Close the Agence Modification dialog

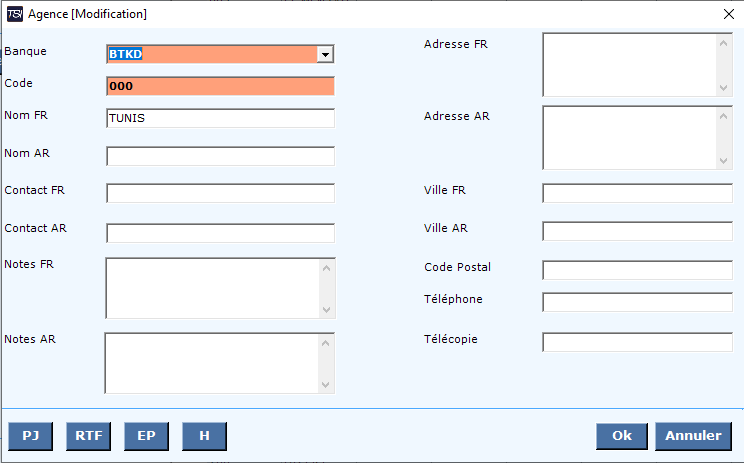[x=729, y=14]
